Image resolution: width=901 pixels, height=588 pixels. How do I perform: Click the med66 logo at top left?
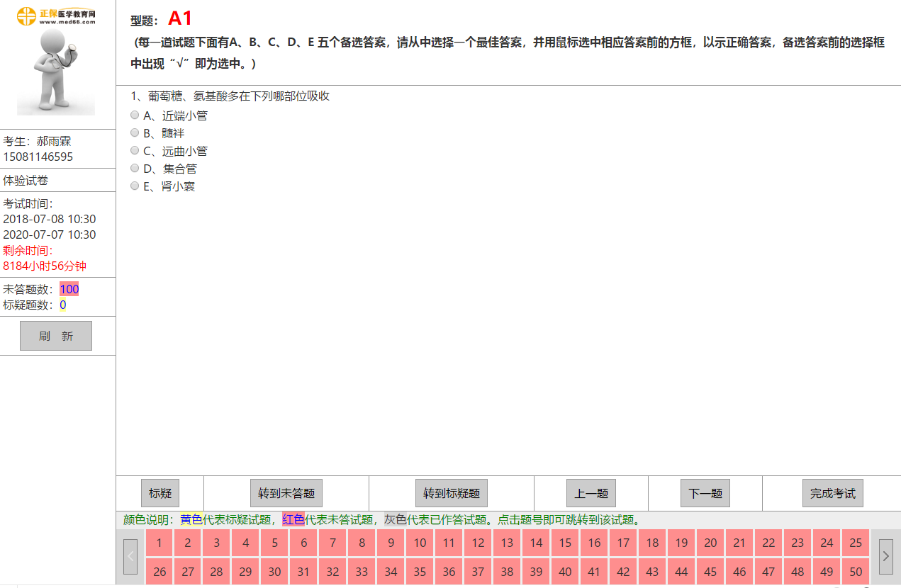pos(56,16)
